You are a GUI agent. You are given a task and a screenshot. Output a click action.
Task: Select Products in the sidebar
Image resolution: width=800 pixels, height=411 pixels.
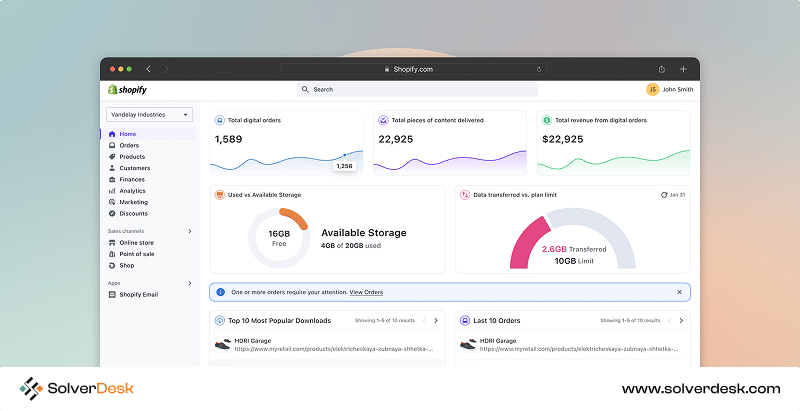132,156
